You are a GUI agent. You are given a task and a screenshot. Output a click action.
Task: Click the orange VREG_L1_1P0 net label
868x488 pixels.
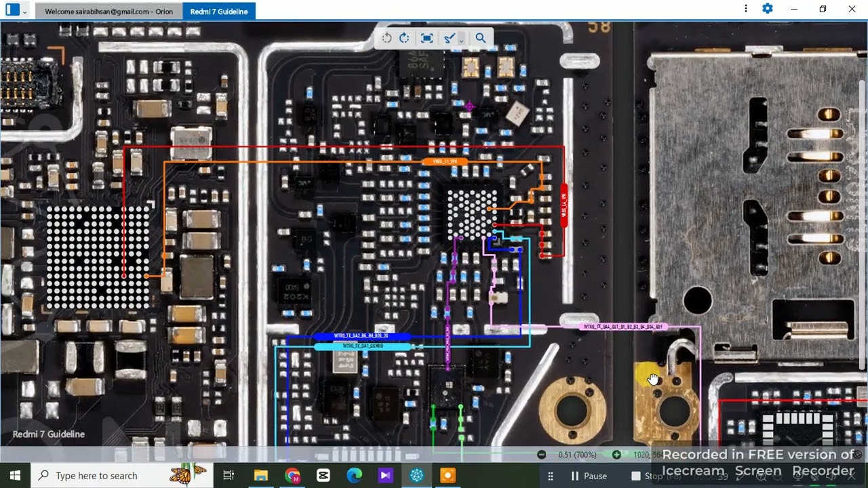[x=445, y=162]
